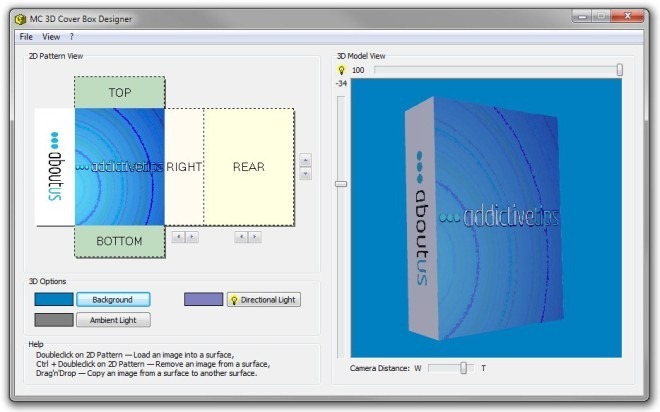The height and width of the screenshot is (412, 660).
Task: Click the rotation value '-34'
Action: coord(341,83)
